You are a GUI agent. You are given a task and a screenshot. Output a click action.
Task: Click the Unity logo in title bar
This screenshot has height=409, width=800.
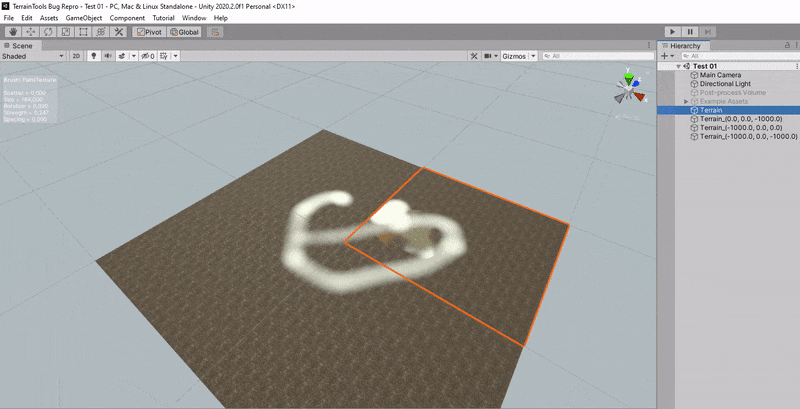coord(6,6)
